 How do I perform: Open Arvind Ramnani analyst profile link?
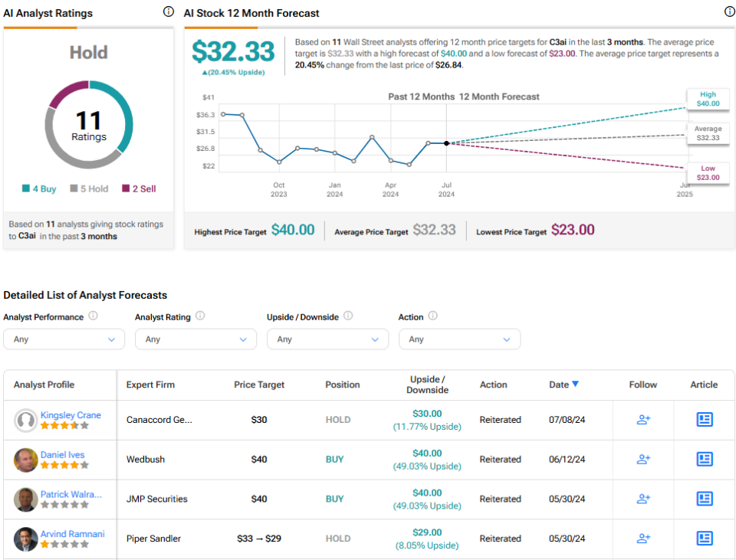click(72, 534)
